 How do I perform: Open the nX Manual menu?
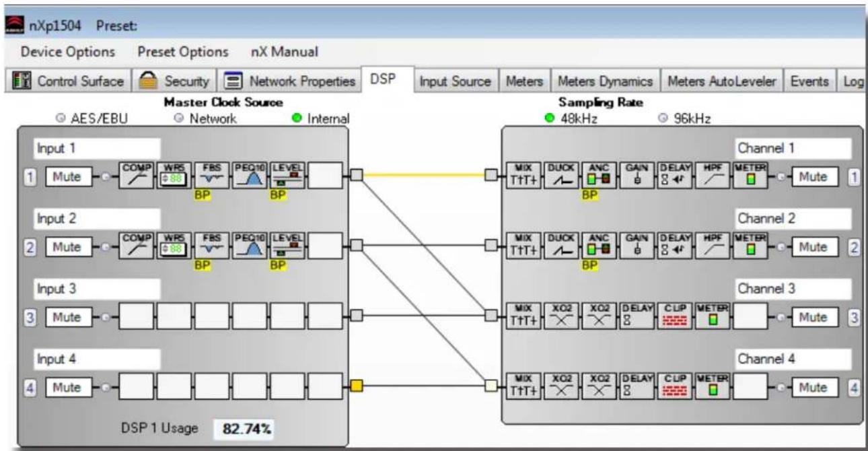point(285,51)
